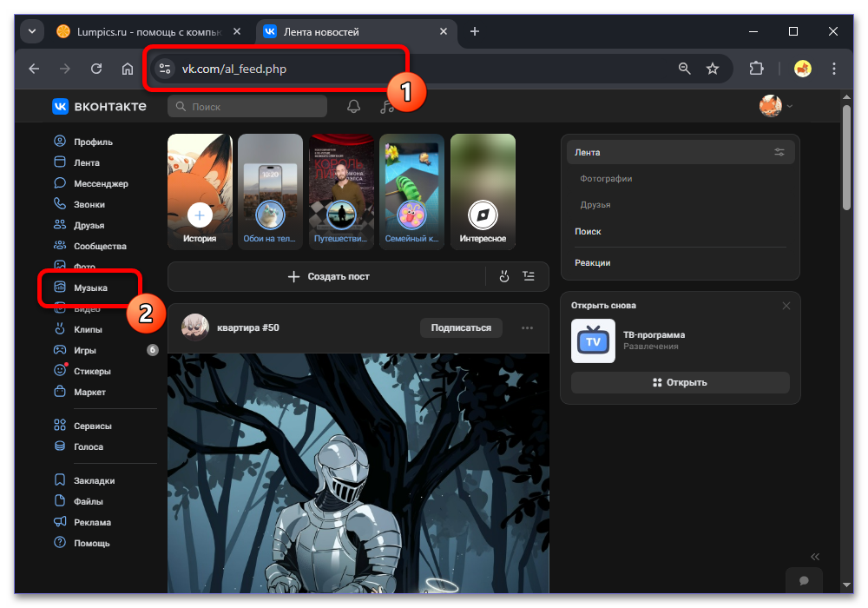Open Мессенджер from the sidebar
Image resolution: width=868 pixels, height=608 pixels.
point(91,183)
